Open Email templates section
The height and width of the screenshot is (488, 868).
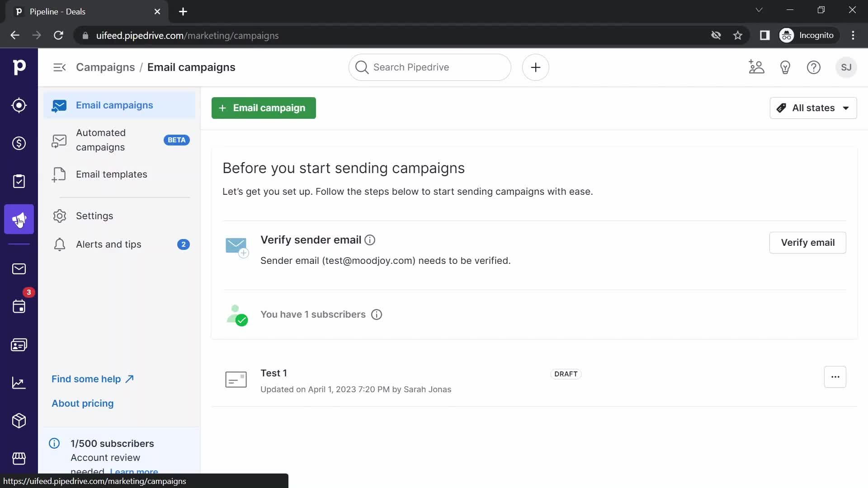pos(119,174)
